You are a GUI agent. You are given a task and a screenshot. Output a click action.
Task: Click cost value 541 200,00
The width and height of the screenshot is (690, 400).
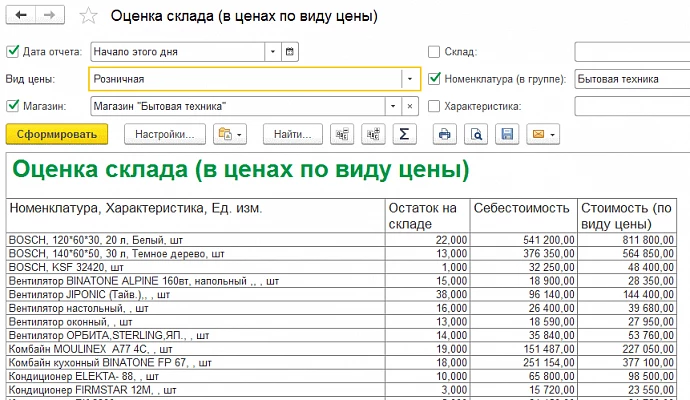coord(549,240)
